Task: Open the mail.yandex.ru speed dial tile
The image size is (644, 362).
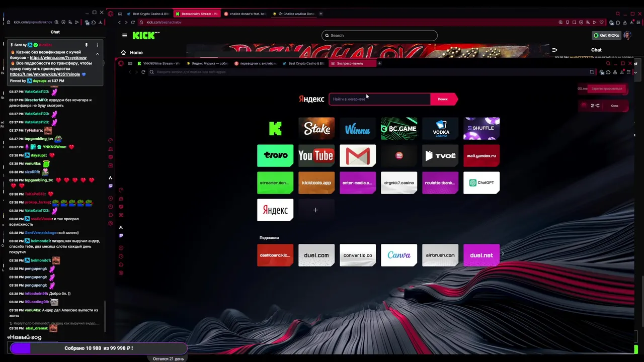Action: click(481, 155)
